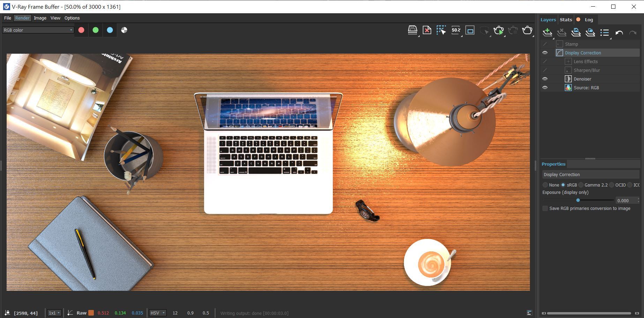Image resolution: width=644 pixels, height=318 pixels.
Task: Activate the region render icon
Action: [470, 30]
